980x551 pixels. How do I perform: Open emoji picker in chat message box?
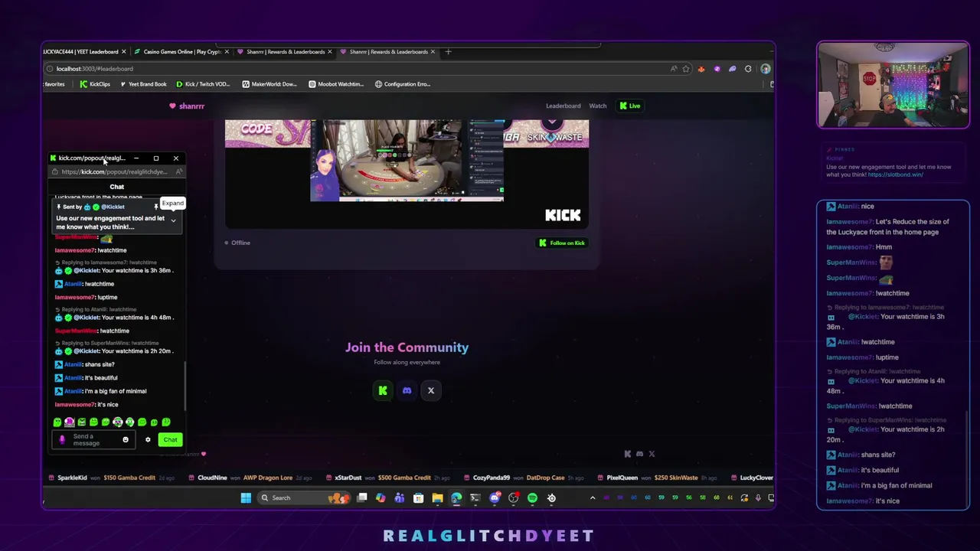126,439
